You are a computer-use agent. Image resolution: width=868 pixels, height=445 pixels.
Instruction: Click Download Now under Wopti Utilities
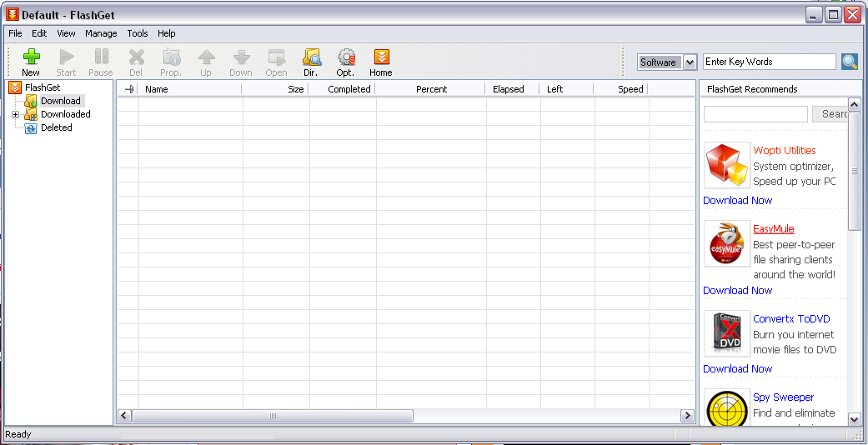tap(737, 200)
